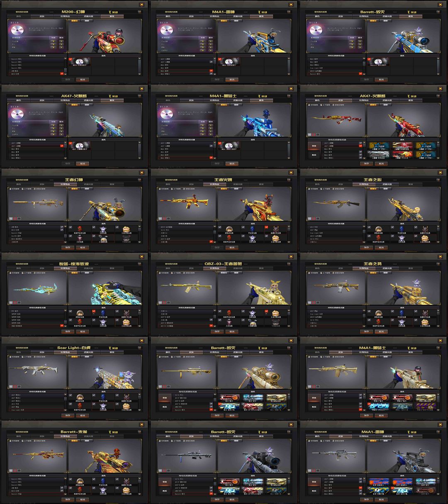Viewport: 448px width, 504px height.
Task: Select the red color swatch in 王者幻神 panel
Action: [15, 219]
